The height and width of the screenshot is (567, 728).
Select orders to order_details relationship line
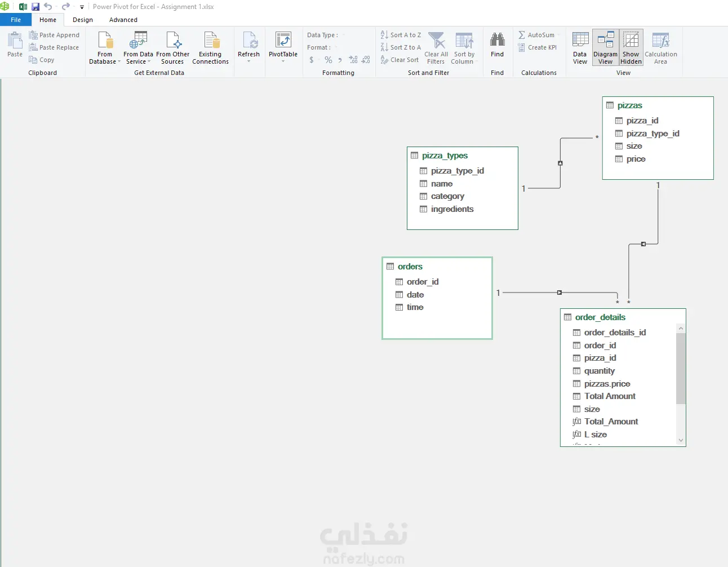pyautogui.click(x=559, y=293)
